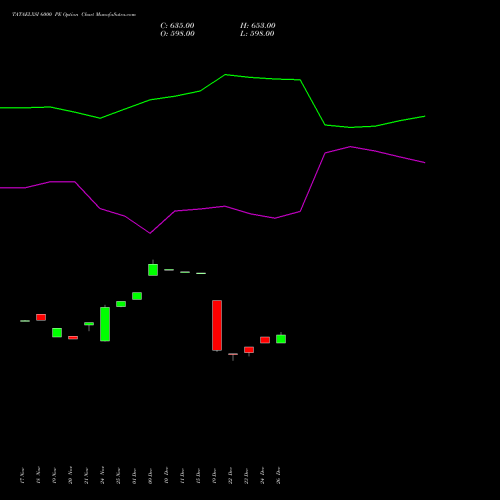This screenshot has width=500, height=500.
Task: Click the TATAELXSI 6000 PE chart title
Action: coord(74,15)
